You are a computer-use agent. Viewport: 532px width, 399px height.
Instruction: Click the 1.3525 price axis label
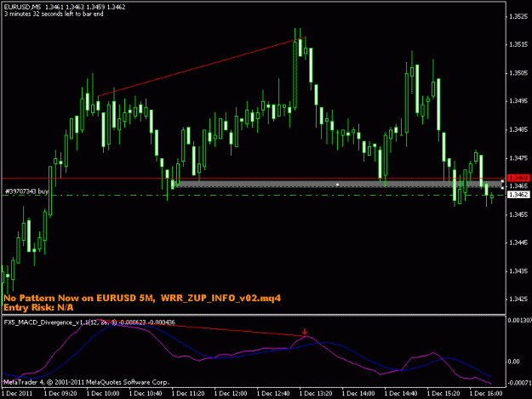518,16
